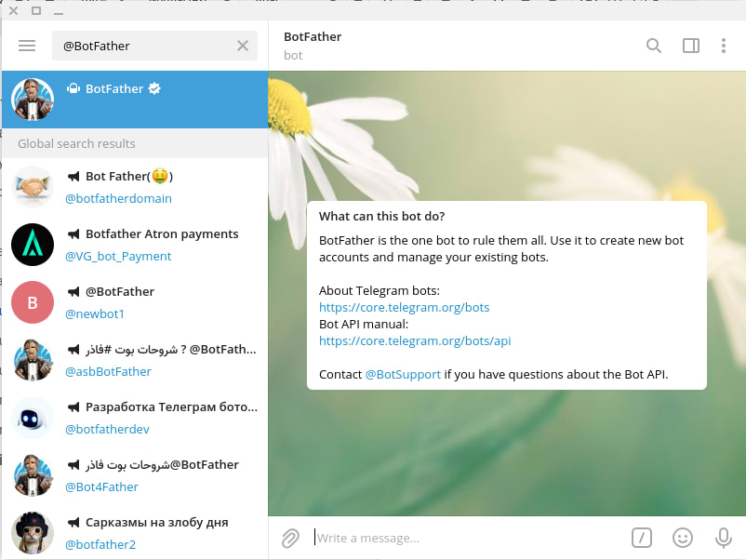Open Bot Father @botfatherdomain channel
The height and width of the screenshot is (560, 746).
[135, 187]
